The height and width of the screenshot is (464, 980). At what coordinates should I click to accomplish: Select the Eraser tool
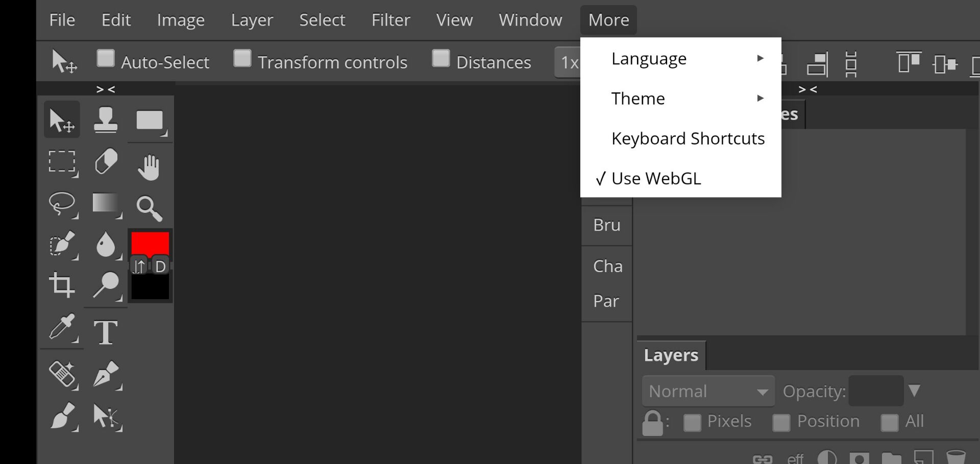tap(106, 162)
